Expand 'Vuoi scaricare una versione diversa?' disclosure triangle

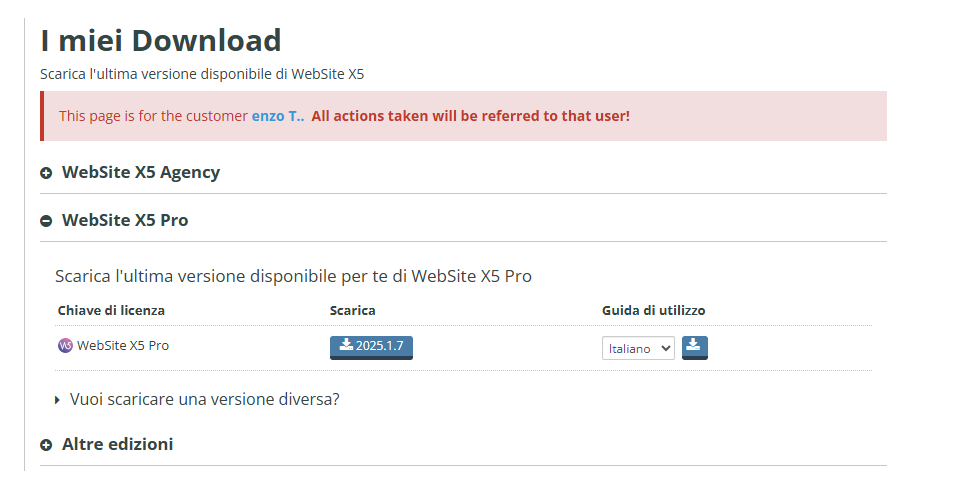[57, 400]
